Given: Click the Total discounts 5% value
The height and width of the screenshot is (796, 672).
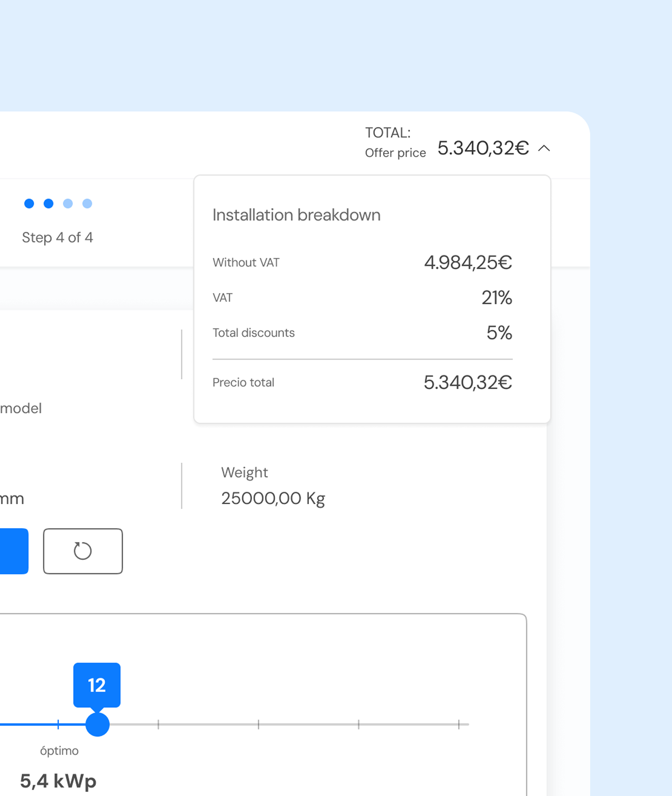Looking at the screenshot, I should pos(499,333).
